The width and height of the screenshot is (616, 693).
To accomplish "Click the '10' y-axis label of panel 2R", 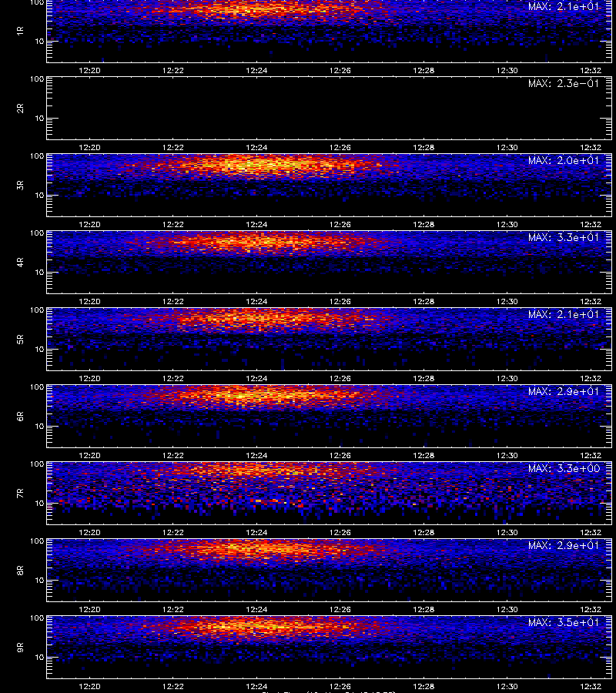I will coord(39,119).
